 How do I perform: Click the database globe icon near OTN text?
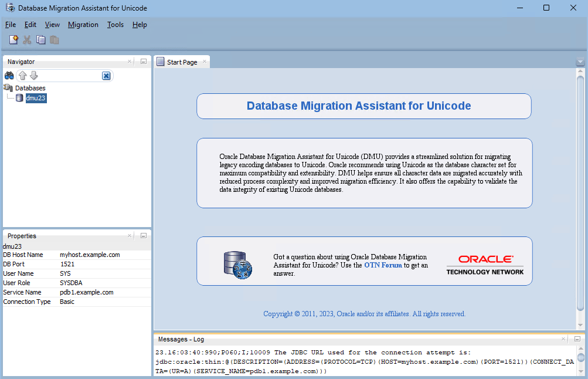[238, 265]
